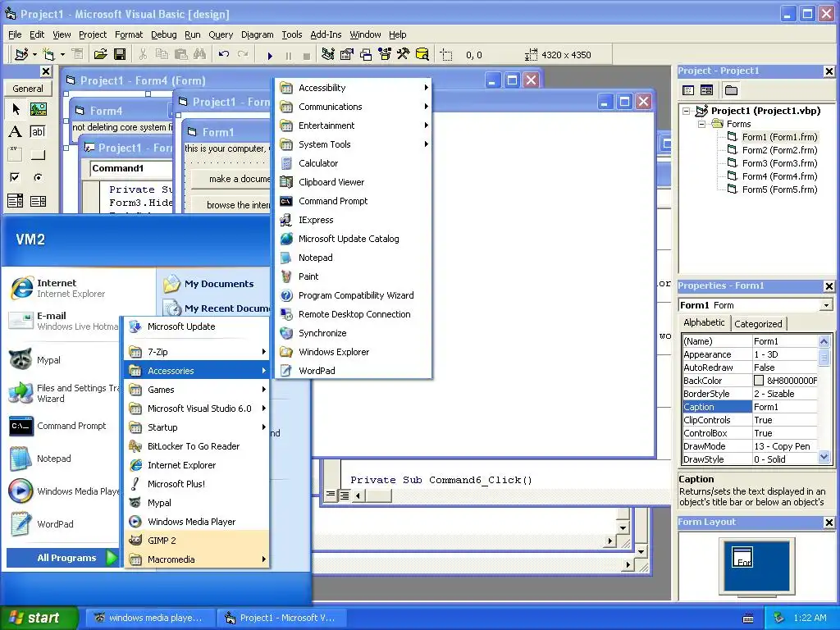This screenshot has height=630, width=840.
Task: Start the program with the Run arrow
Action: pyautogui.click(x=270, y=55)
